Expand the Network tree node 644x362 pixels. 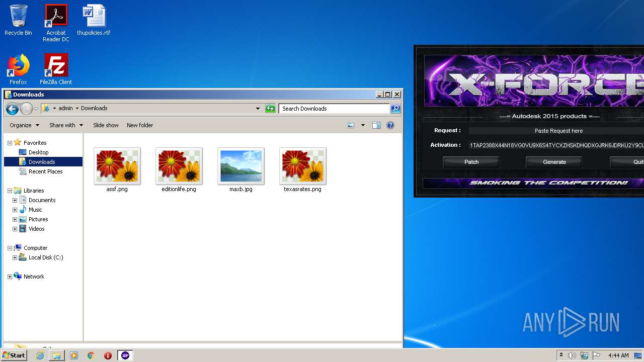(10, 277)
